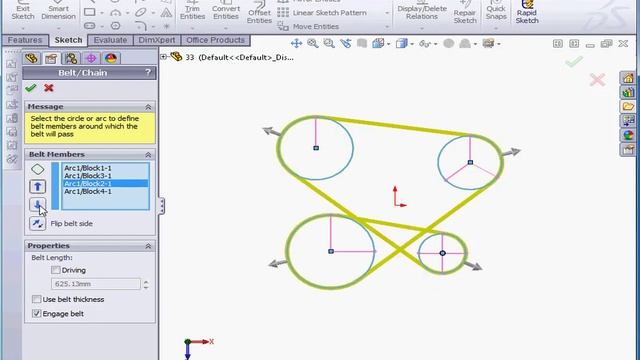Click Zoom to Area icon

click(329, 43)
